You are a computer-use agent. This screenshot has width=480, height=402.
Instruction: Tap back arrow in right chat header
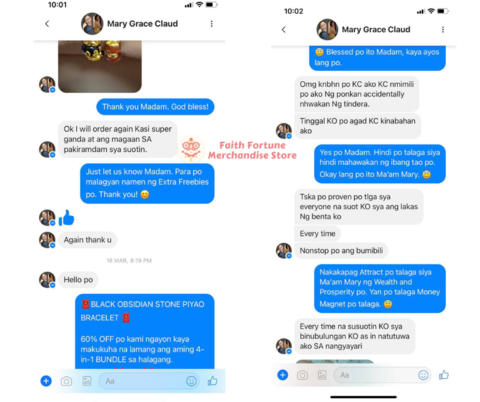(x=284, y=30)
